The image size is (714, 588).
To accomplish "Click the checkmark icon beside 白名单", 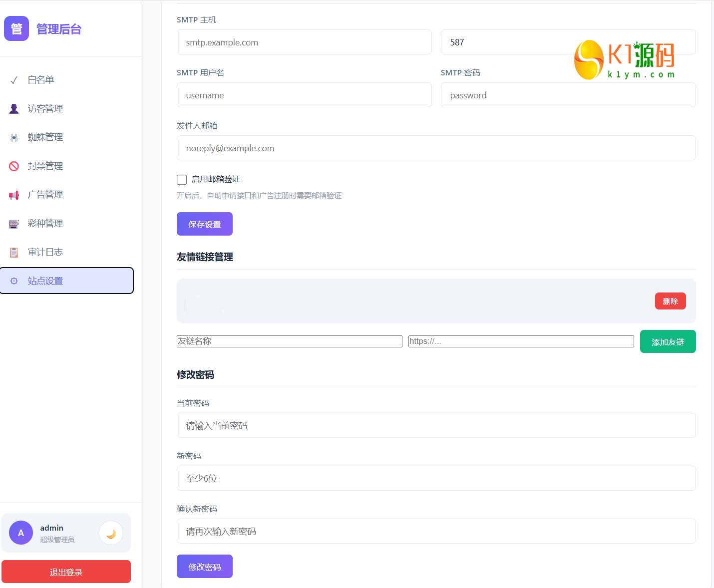I will pos(14,80).
